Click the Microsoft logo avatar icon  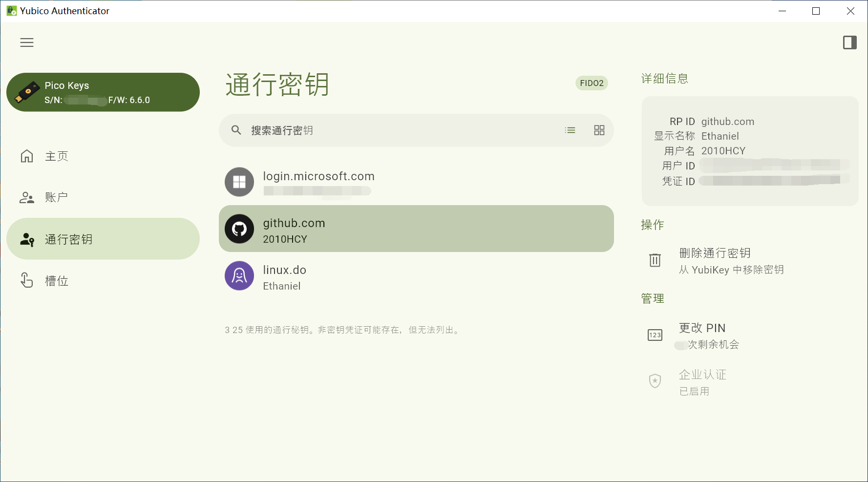(x=239, y=182)
